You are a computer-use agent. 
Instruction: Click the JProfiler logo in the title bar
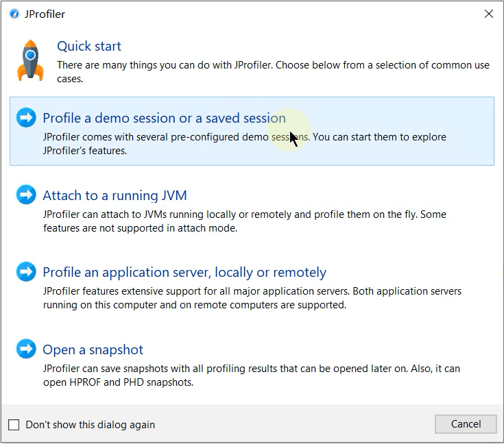[x=14, y=14]
